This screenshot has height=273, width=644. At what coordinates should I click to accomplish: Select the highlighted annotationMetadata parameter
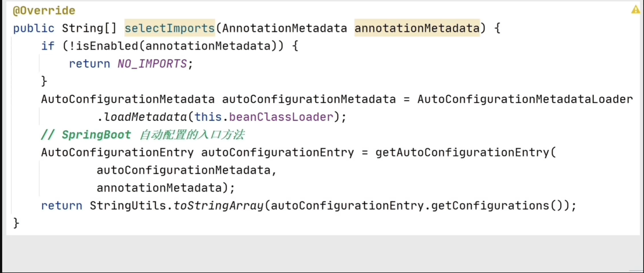tap(417, 28)
